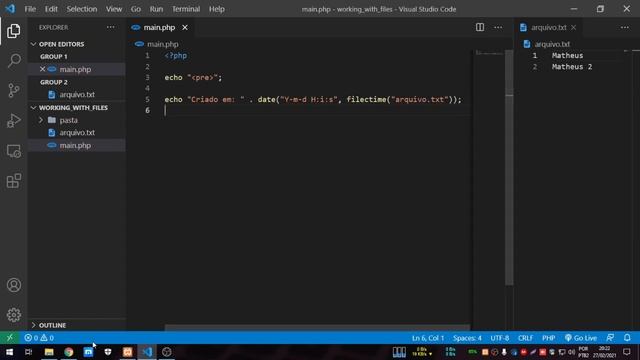Click the feedback icon in status bar
This screenshot has height=360, width=640.
point(610,338)
